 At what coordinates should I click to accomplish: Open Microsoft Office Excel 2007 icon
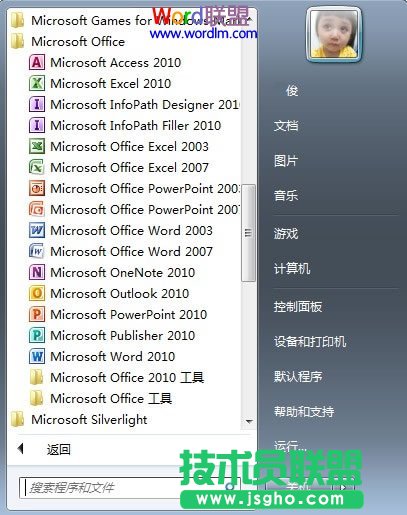point(37,167)
